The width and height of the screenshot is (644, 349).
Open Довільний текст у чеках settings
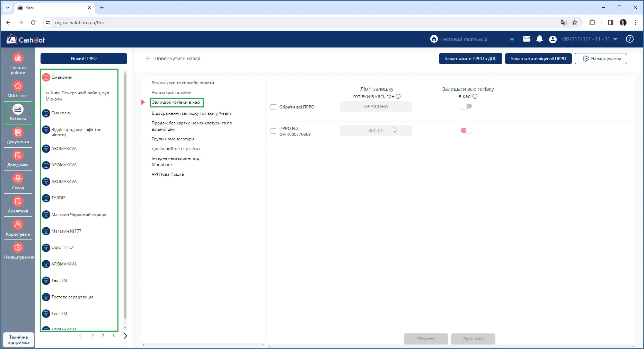176,149
